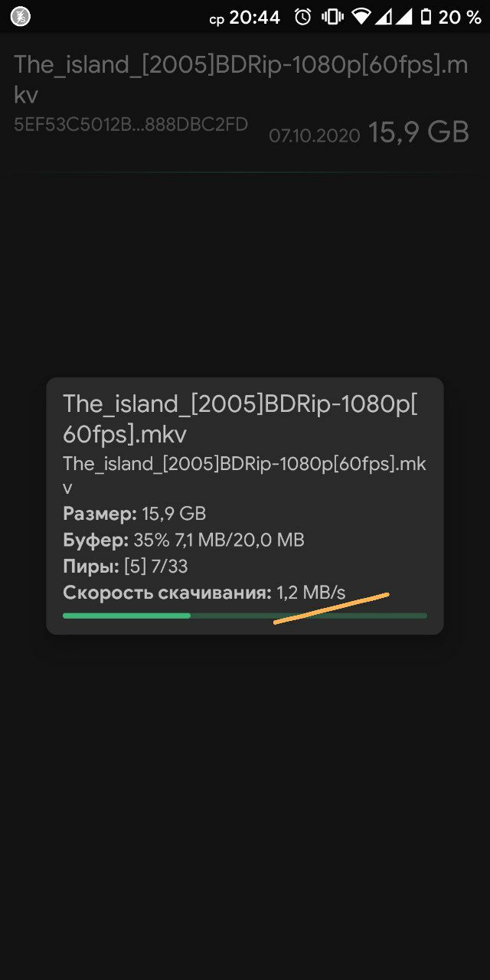Tap the Wi-Fi signal status icon

click(361, 17)
